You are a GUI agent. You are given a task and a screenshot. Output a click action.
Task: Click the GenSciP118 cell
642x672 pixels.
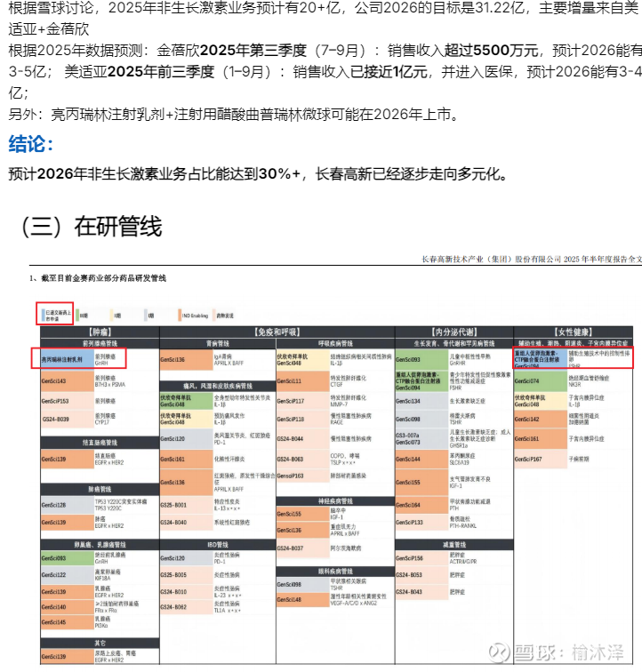[x=303, y=420]
